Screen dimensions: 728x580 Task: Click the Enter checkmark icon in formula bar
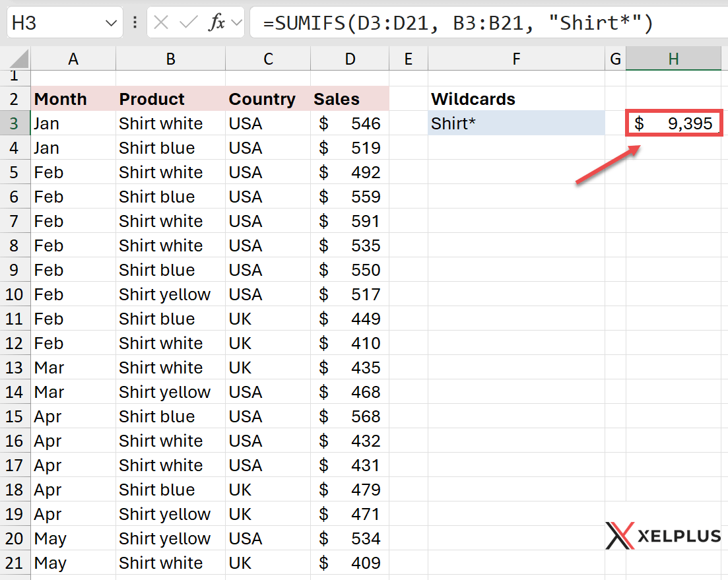tap(188, 23)
